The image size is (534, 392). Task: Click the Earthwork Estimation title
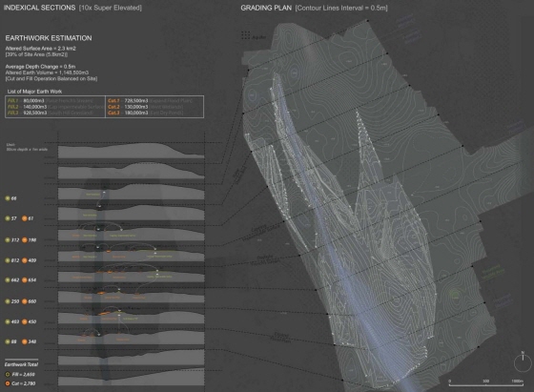[49, 38]
